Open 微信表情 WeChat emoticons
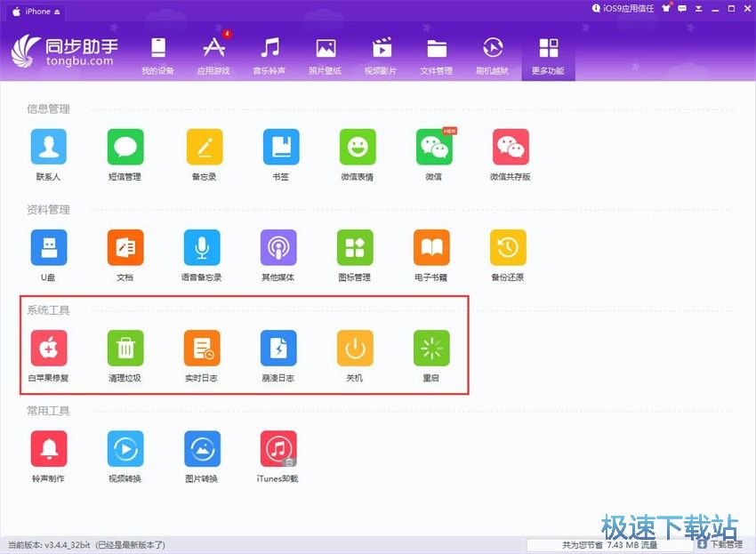The width and height of the screenshot is (756, 554). click(358, 147)
